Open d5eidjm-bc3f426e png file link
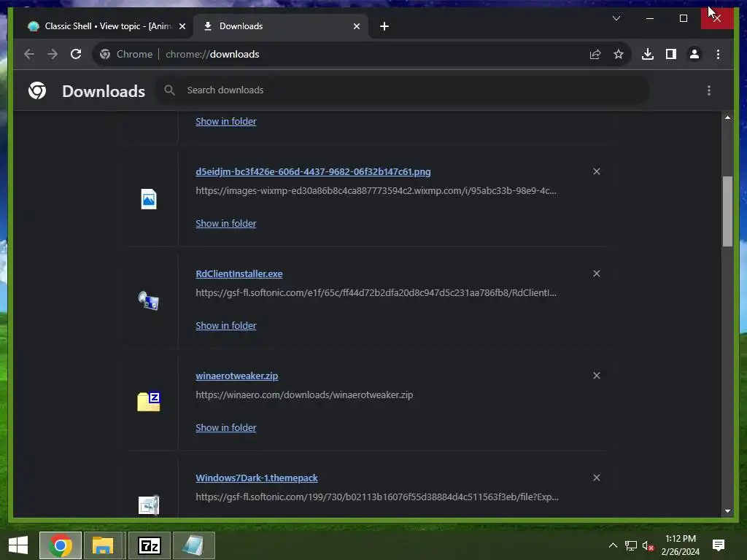747x560 pixels. (313, 172)
